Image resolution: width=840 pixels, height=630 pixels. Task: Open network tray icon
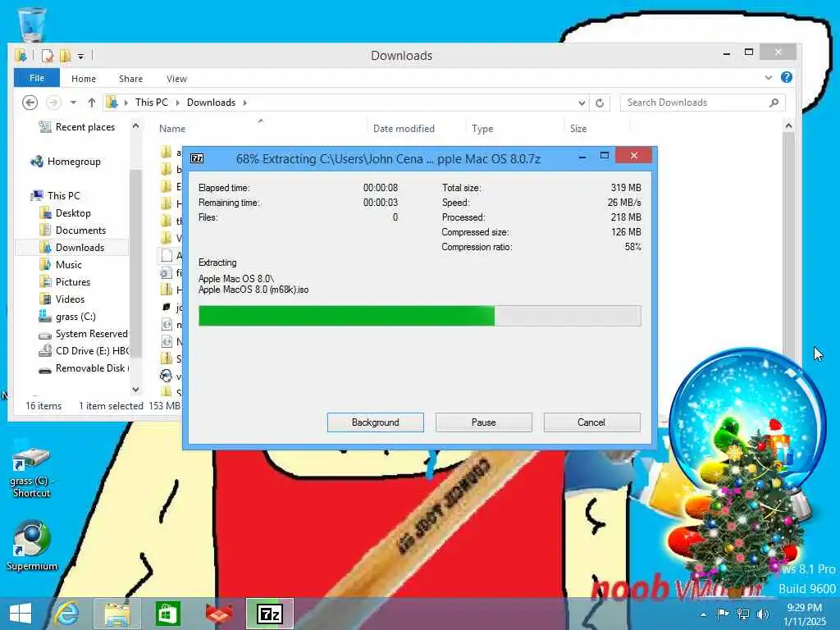pyautogui.click(x=743, y=614)
